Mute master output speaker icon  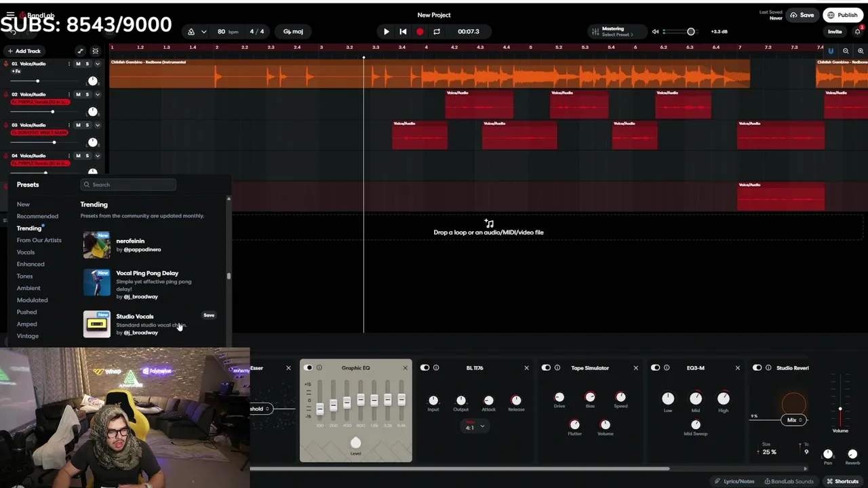(655, 31)
